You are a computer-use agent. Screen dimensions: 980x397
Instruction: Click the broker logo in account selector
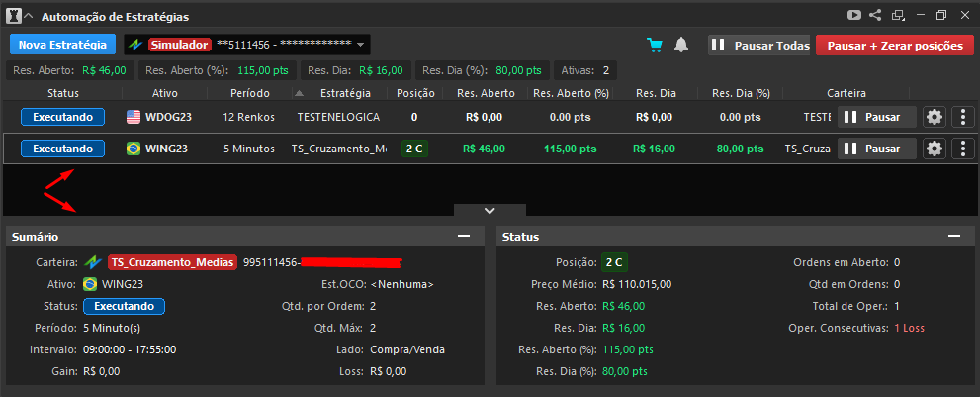(x=135, y=45)
